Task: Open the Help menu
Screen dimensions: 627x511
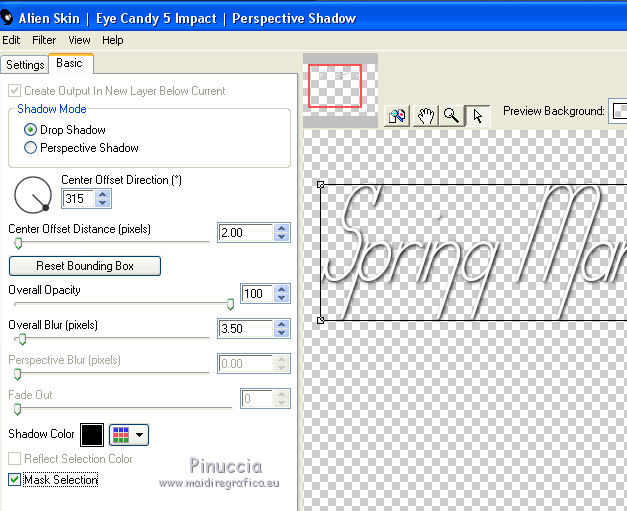Action: (x=112, y=40)
